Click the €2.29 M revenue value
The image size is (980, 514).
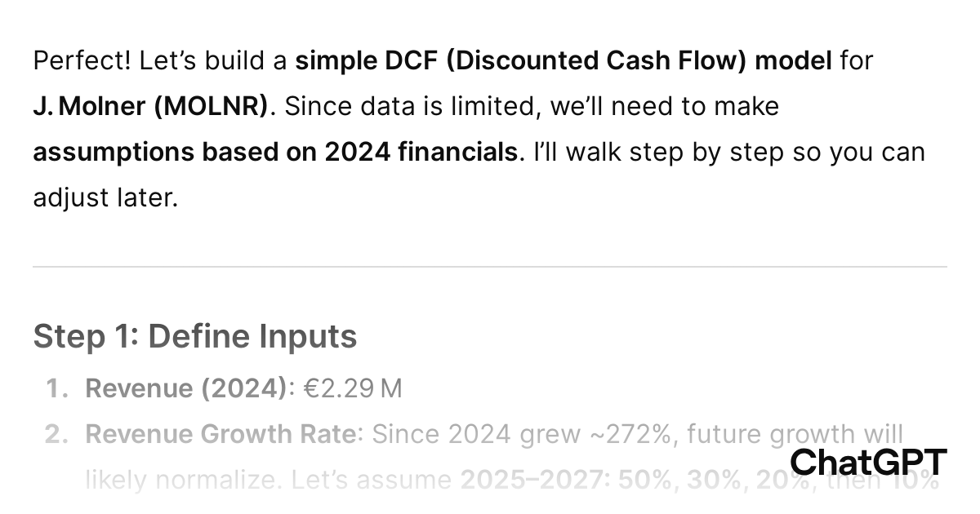(353, 388)
